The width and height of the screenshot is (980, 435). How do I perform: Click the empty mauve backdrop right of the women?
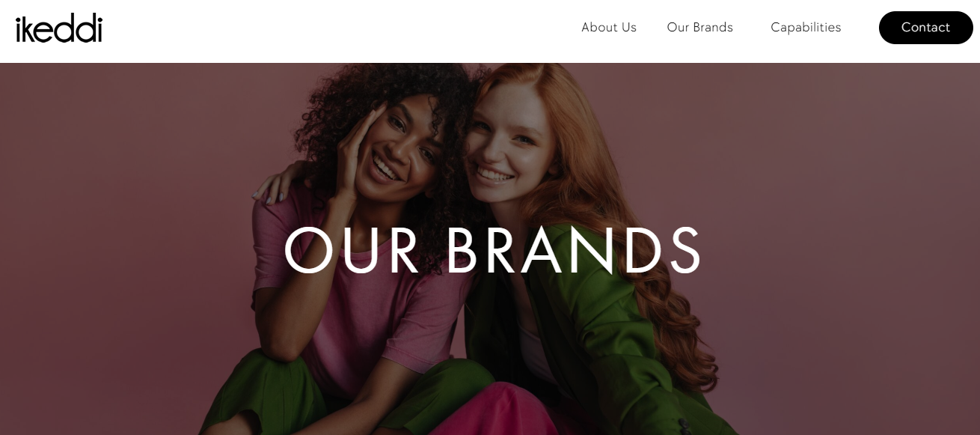click(x=845, y=247)
